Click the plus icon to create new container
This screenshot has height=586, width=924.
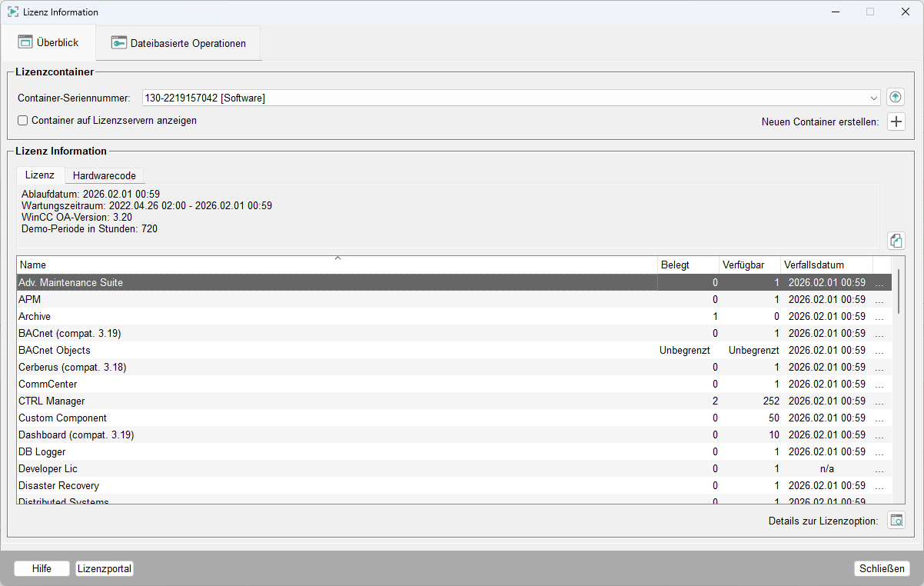tap(896, 122)
